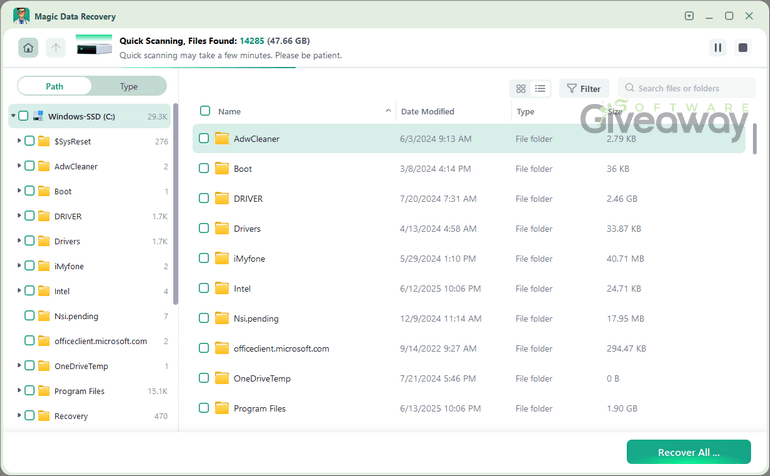770x476 pixels.
Task: Sort by the Name column header
Action: coord(229,112)
